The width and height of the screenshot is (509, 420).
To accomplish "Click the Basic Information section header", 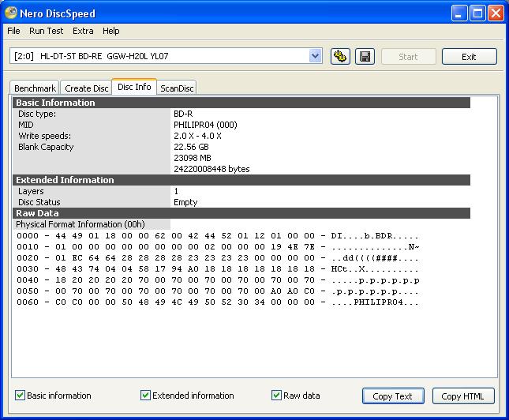I will point(241,103).
